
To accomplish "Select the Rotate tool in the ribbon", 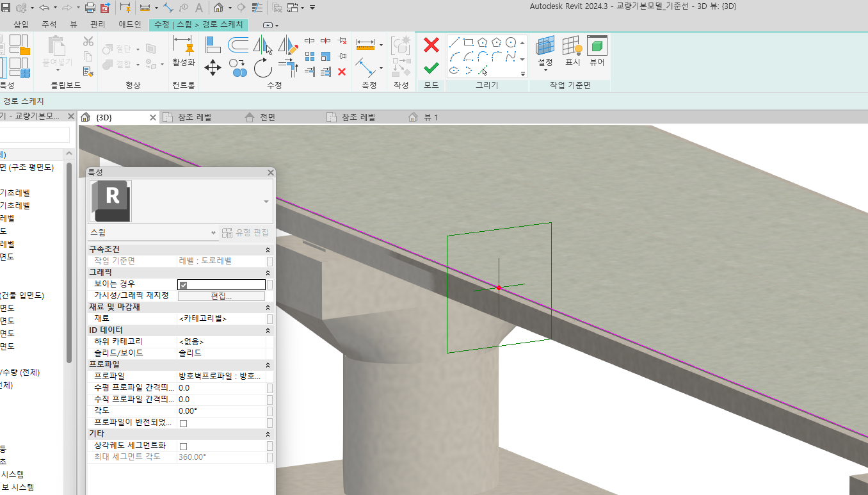I will pyautogui.click(x=262, y=67).
